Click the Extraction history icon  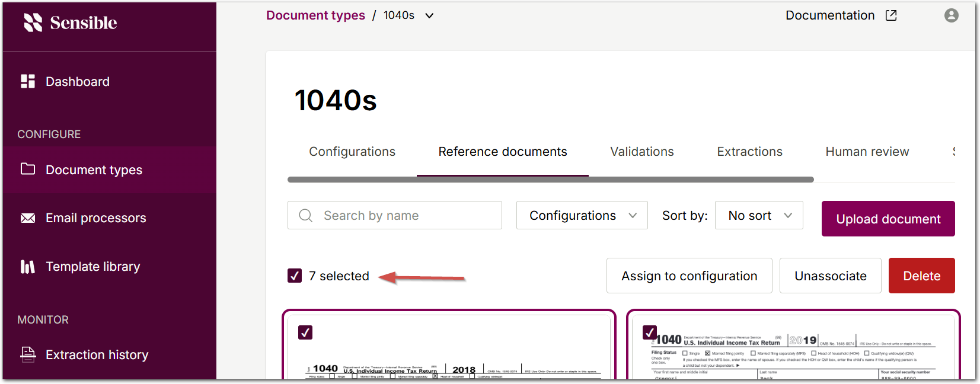28,354
